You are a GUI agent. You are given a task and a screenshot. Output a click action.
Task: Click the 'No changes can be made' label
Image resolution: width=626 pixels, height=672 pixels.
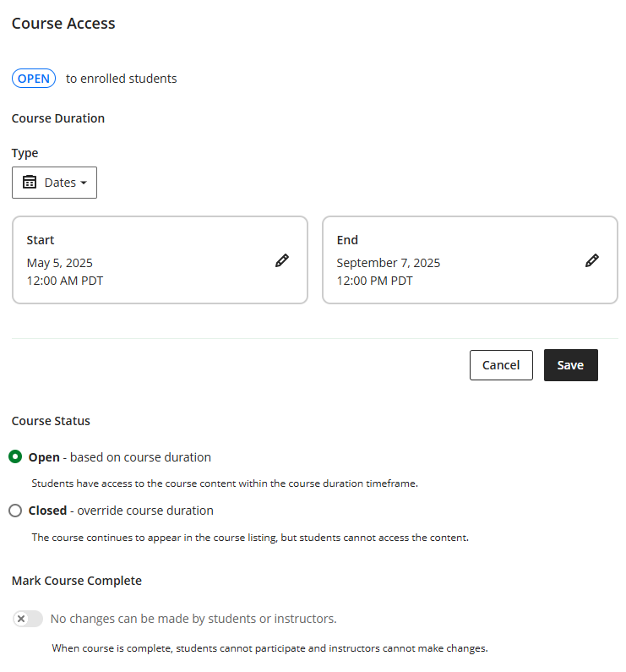click(193, 619)
